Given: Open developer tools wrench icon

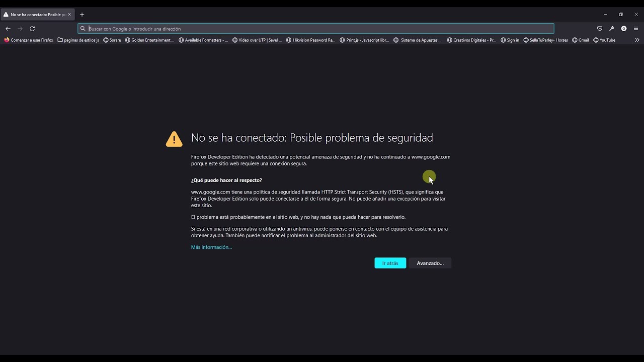Looking at the screenshot, I should point(612,29).
